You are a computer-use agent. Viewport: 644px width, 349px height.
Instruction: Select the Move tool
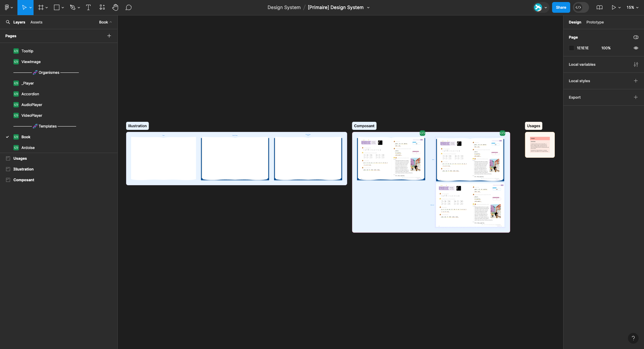[x=24, y=7]
